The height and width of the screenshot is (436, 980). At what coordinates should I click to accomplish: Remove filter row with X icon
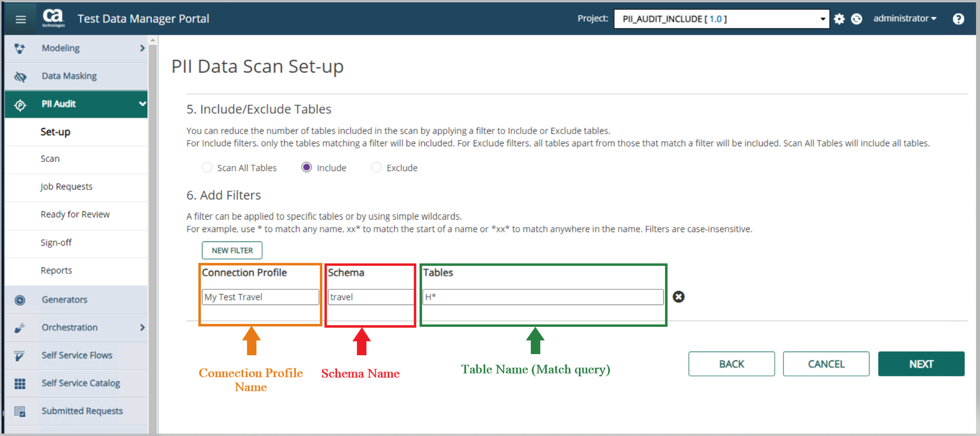[678, 296]
